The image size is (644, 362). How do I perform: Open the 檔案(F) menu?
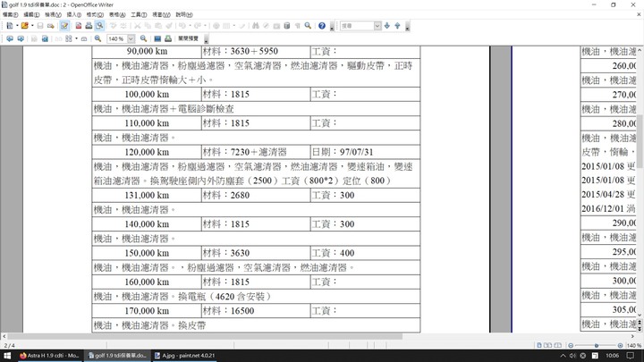pyautogui.click(x=10, y=15)
